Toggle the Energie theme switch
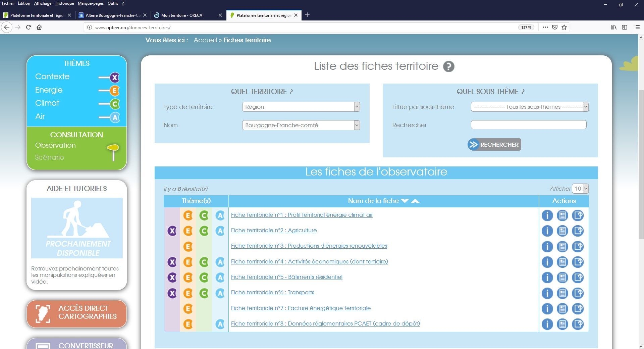Viewport: 644px width, 349px height. 109,91
